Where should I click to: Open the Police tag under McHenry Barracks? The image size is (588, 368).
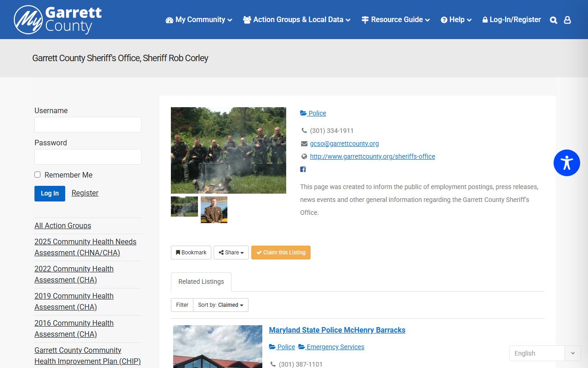282,347
